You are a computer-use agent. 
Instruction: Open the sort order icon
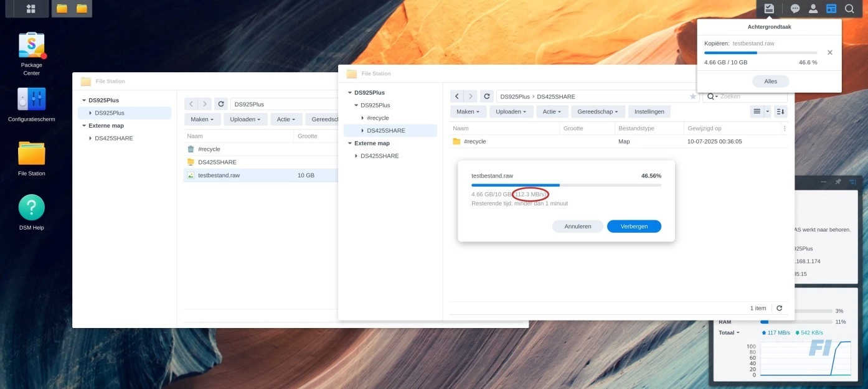click(x=781, y=111)
